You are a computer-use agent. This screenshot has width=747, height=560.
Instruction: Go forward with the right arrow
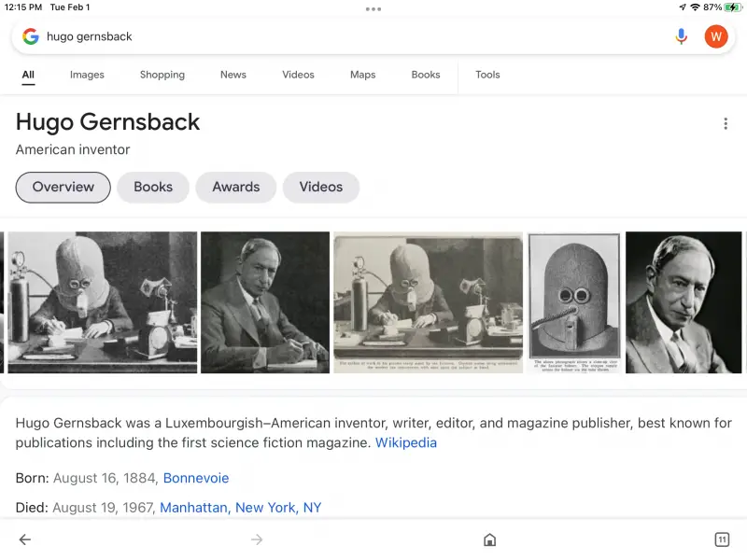(257, 539)
